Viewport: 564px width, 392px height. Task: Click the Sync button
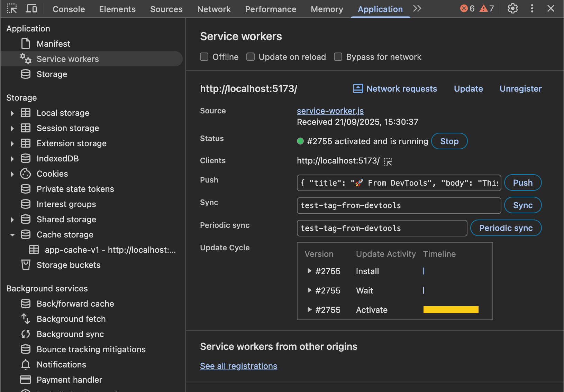coord(523,205)
